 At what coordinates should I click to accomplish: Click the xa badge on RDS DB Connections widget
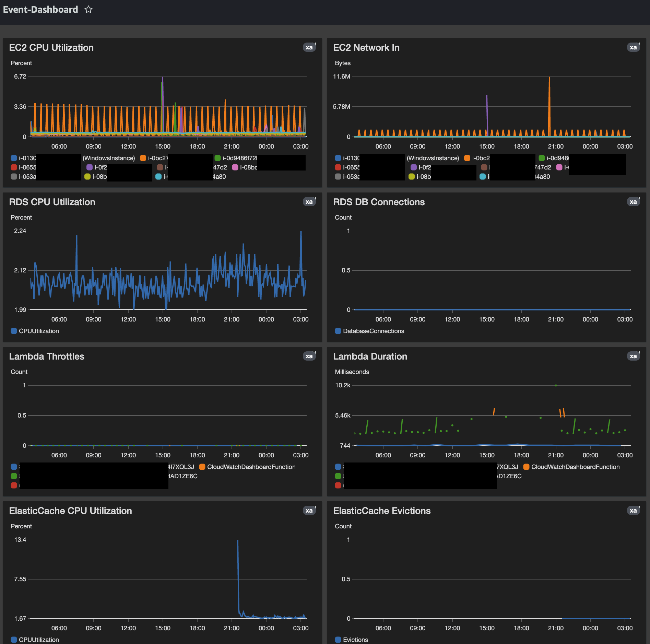[634, 202]
